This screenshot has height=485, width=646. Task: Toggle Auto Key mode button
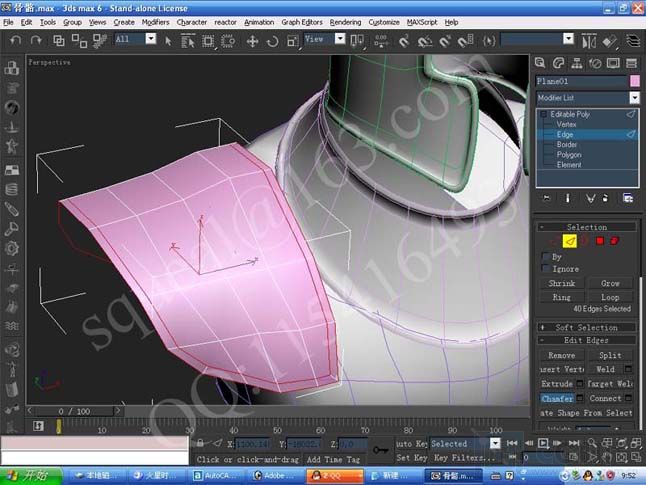click(411, 443)
